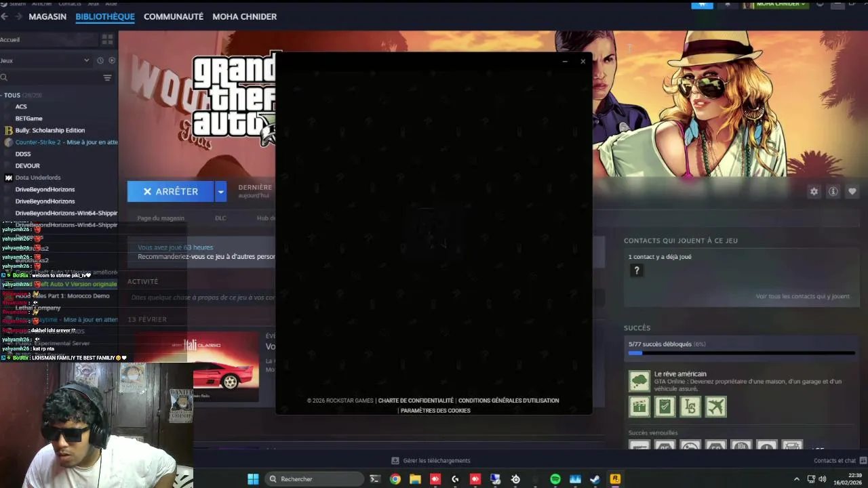Select Counter-Strike 2 in the library
This screenshot has width=868, height=488.
[66, 142]
